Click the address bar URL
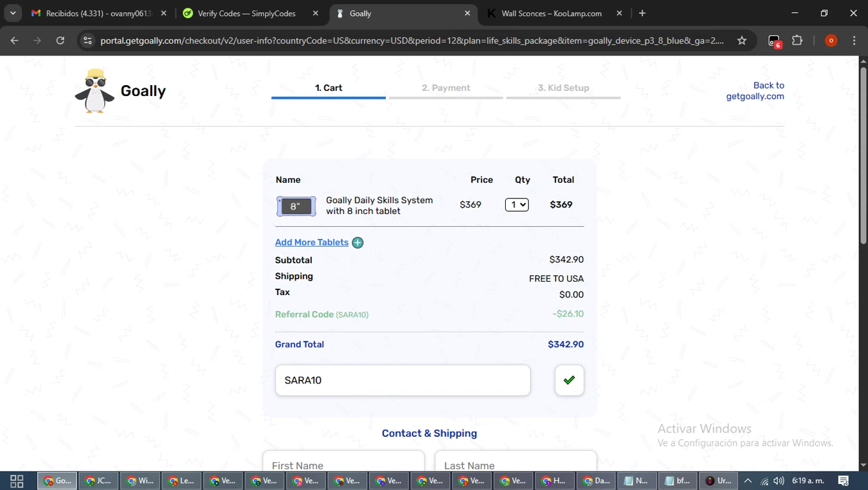Viewport: 868px width, 490px height. [411, 40]
